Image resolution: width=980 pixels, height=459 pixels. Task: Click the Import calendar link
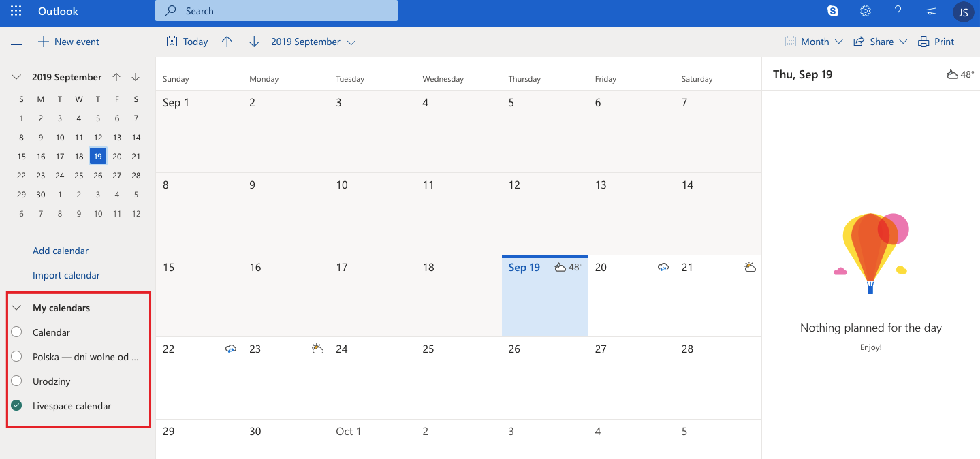pyautogui.click(x=66, y=275)
